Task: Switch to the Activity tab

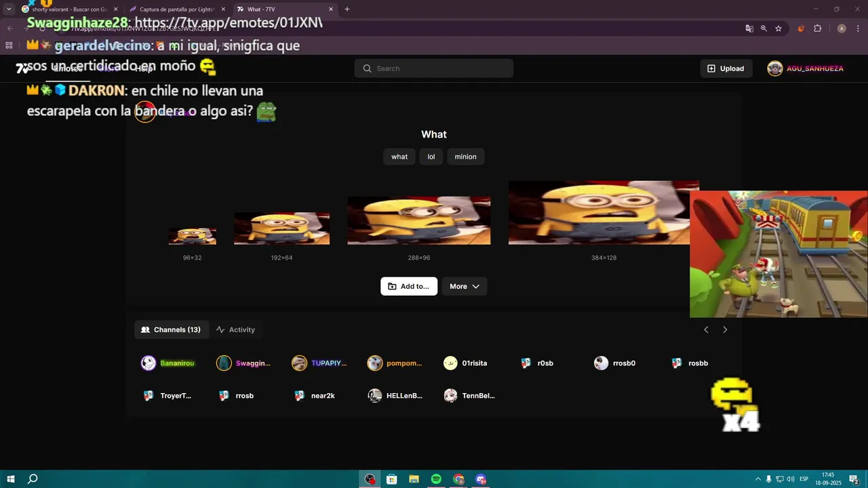Action: click(x=235, y=329)
